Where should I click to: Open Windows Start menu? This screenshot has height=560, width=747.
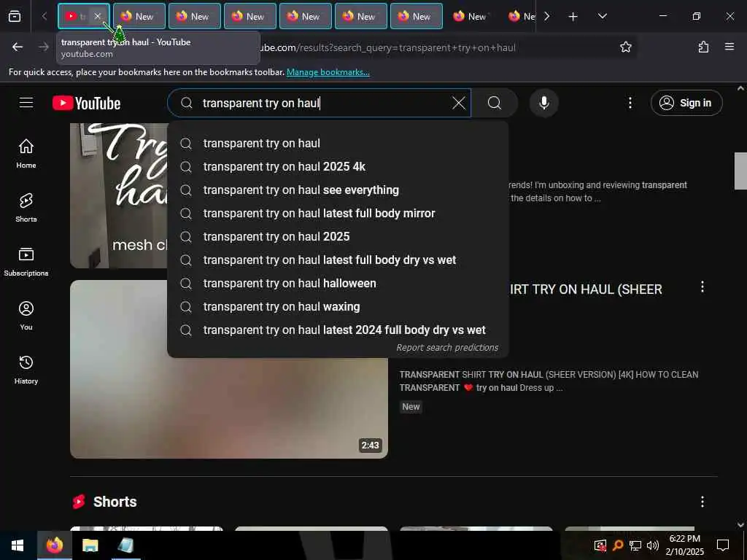coord(18,545)
